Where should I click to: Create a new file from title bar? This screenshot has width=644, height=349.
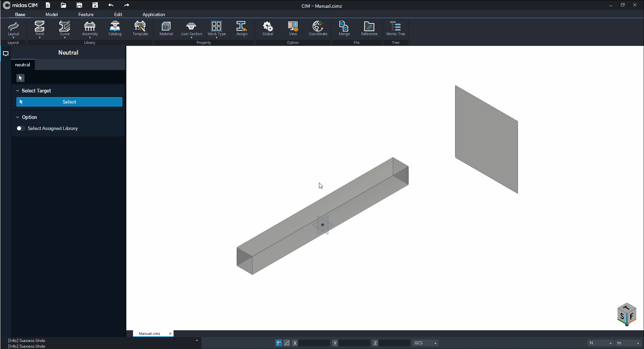point(48,5)
